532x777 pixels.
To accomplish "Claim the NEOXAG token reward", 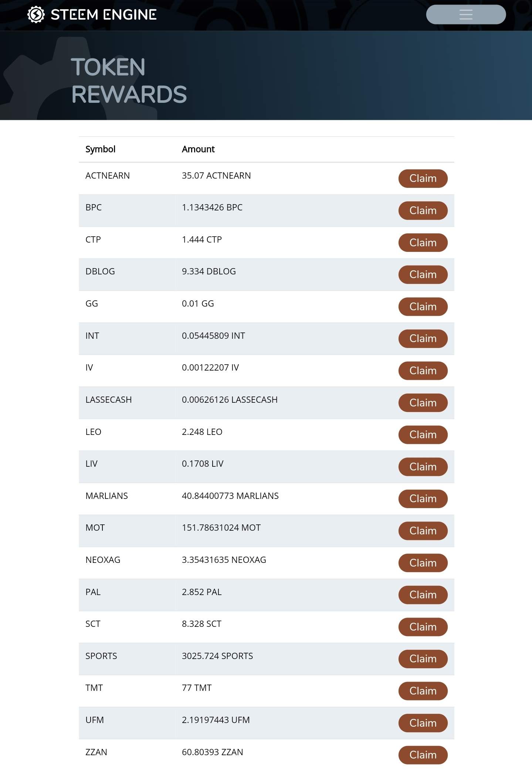I will point(423,563).
